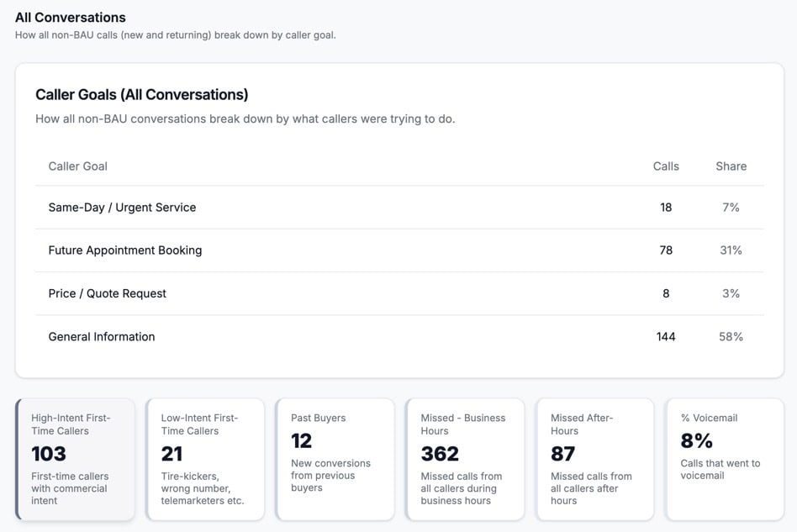Click the 144 calls value for General Information
797x532 pixels.
point(666,337)
